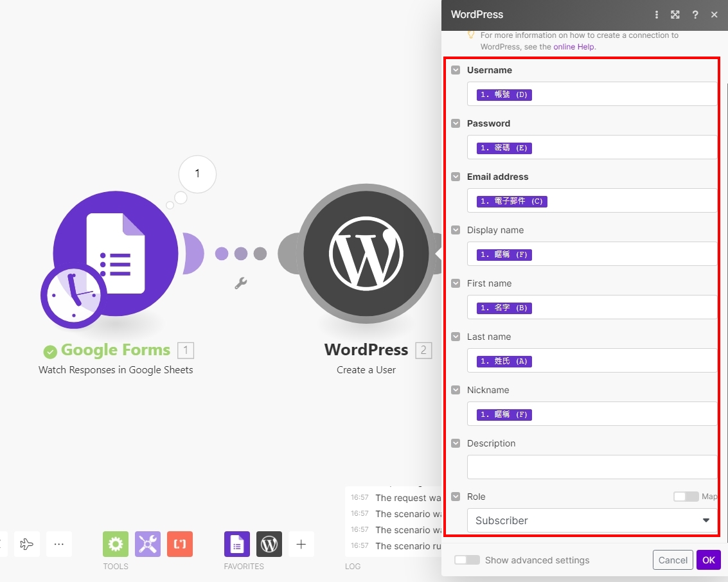Enable Map mode for the Role field

pos(686,497)
